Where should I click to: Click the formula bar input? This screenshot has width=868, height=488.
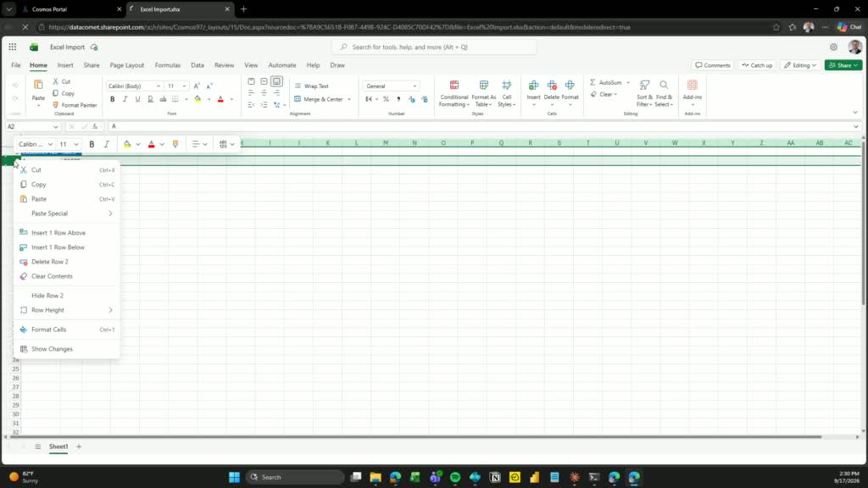pos(479,127)
